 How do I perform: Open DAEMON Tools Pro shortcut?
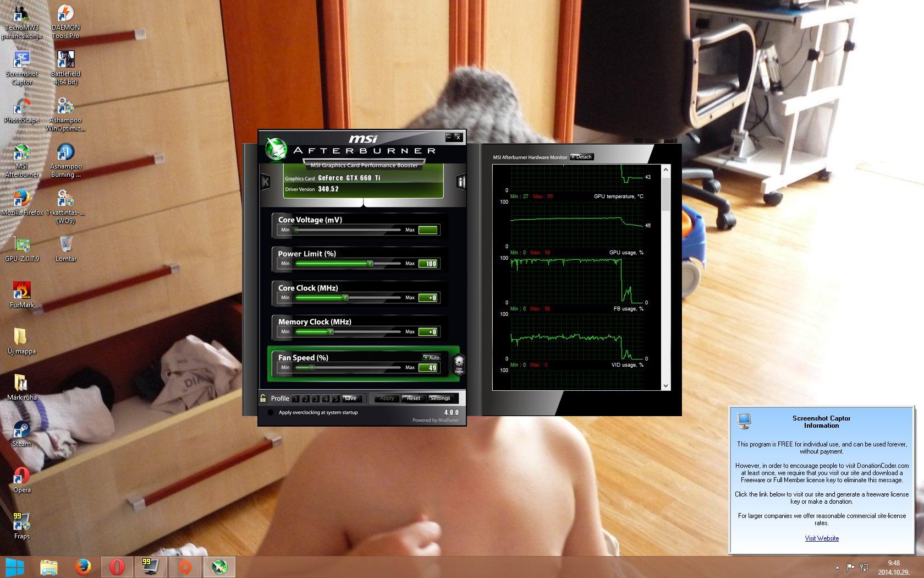(65, 22)
